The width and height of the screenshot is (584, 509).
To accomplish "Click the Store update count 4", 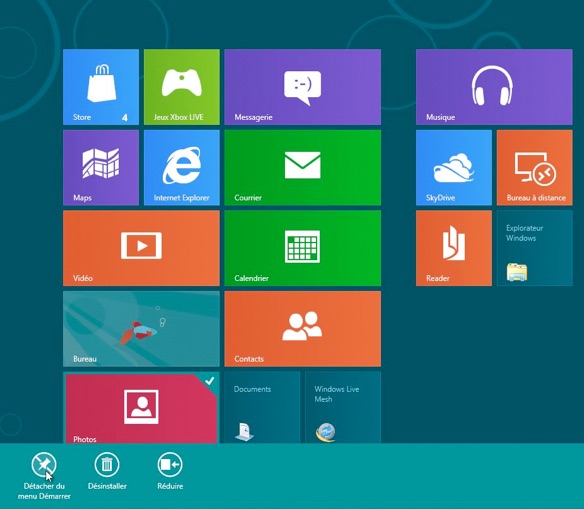I will coord(125,118).
